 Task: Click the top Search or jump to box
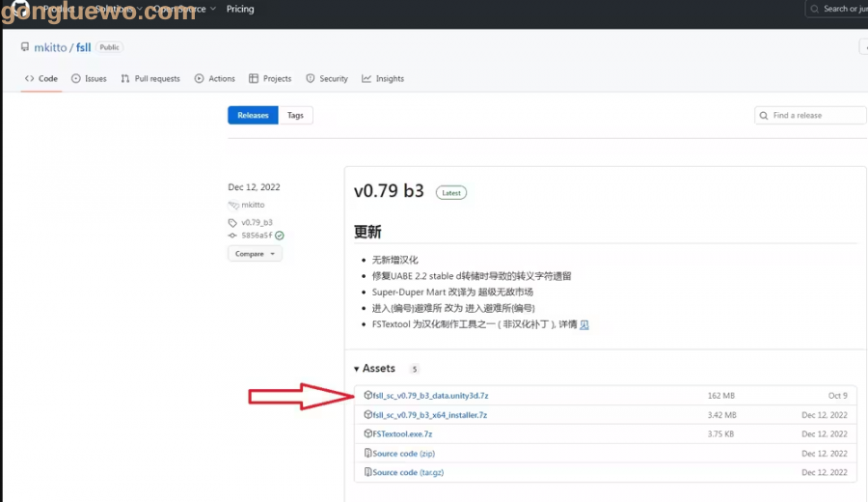coord(837,9)
